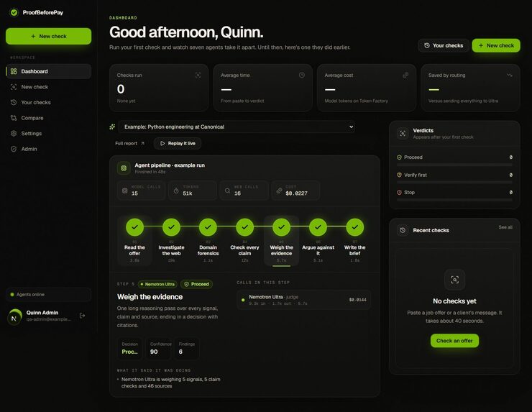Select the Write the brief step

[x=355, y=241]
